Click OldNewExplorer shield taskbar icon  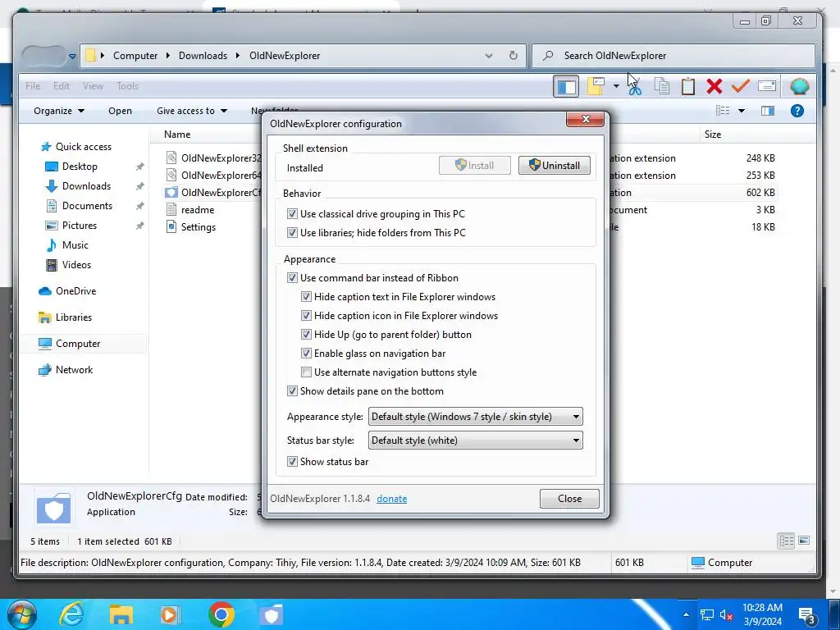coord(271,615)
